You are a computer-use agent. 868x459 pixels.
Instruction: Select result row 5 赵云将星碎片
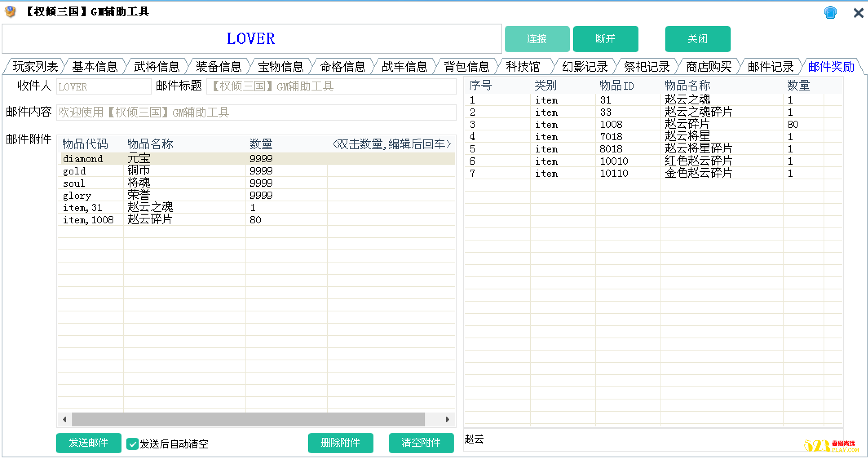point(654,149)
